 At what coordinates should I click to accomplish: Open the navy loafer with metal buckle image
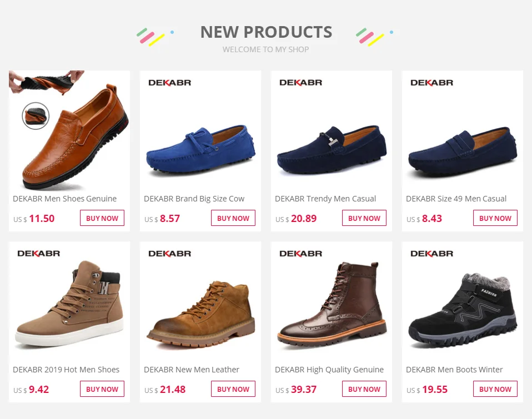pyautogui.click(x=331, y=131)
